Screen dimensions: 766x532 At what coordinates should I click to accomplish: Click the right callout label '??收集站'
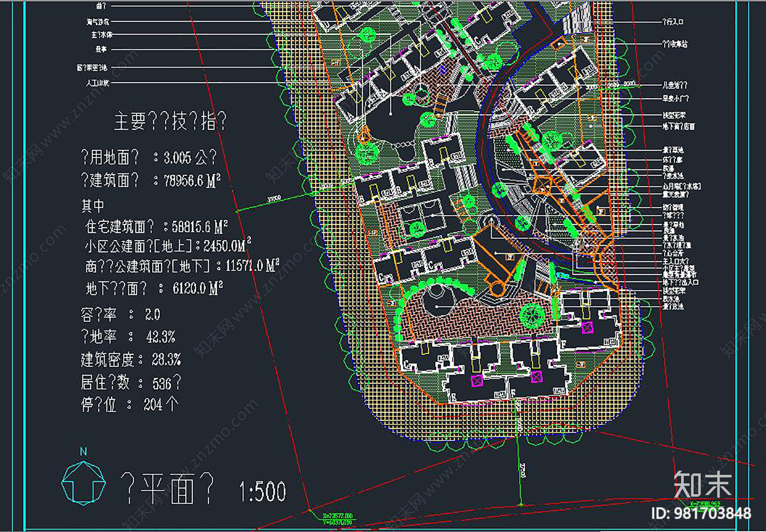[675, 44]
